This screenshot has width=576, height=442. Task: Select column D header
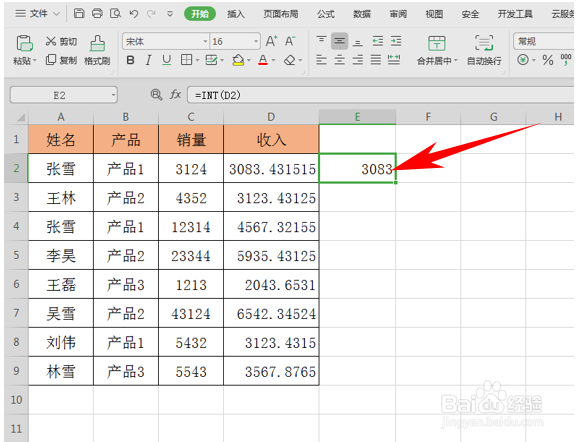[271, 117]
